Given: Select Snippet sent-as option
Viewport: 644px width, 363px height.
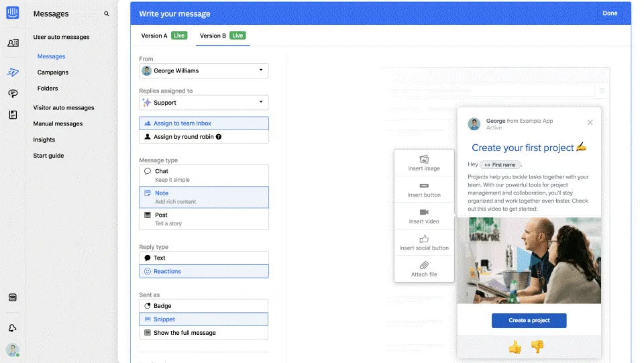Looking at the screenshot, I should click(x=204, y=319).
